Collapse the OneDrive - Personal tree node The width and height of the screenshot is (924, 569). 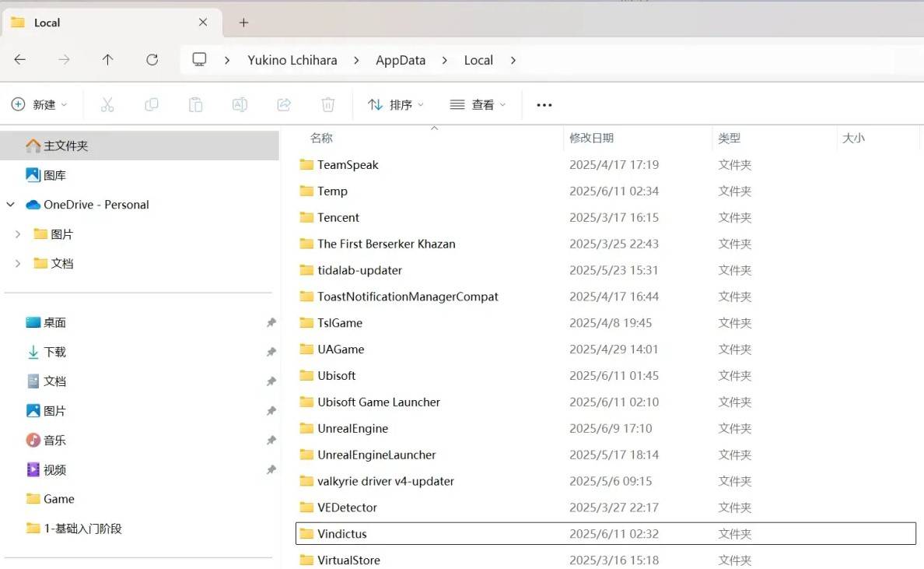click(x=11, y=205)
